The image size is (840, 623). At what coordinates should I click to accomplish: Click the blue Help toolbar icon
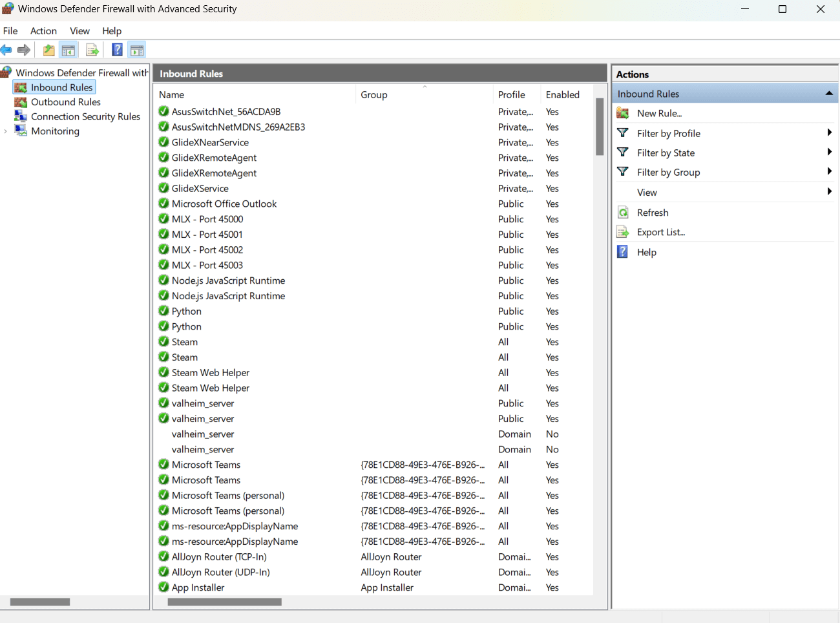[117, 50]
